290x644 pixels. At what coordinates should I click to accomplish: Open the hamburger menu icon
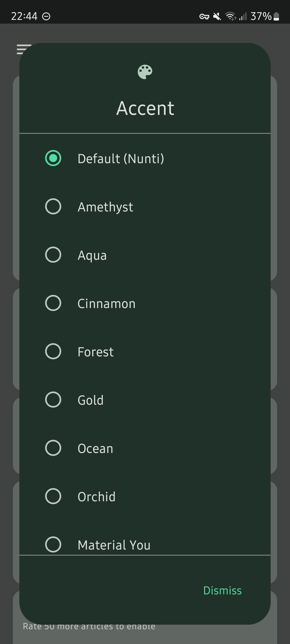(x=23, y=49)
